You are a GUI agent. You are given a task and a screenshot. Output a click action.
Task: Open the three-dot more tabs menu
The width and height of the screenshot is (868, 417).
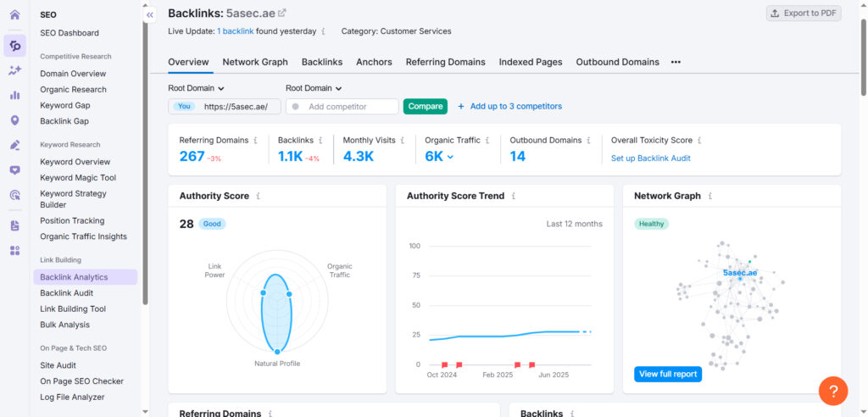[x=676, y=62]
